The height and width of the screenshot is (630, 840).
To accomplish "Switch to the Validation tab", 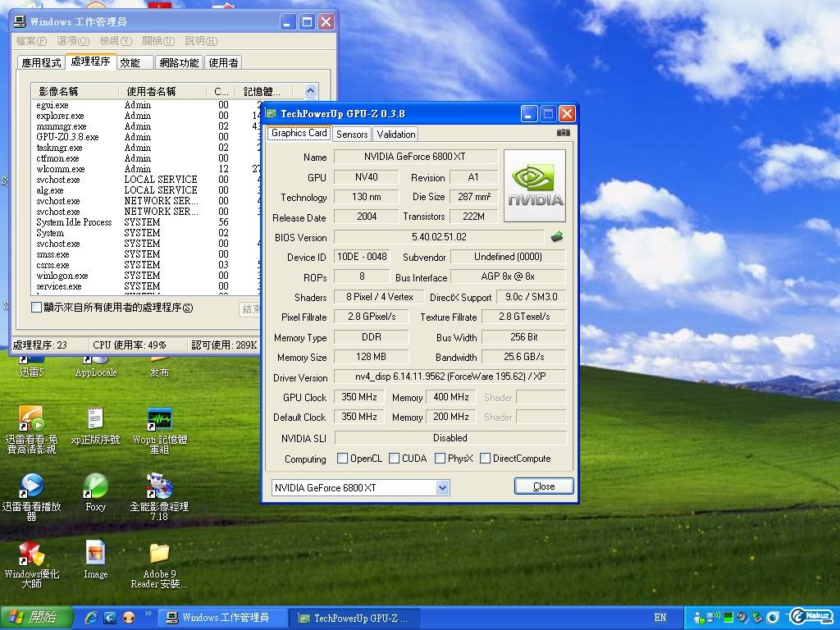I will click(396, 134).
